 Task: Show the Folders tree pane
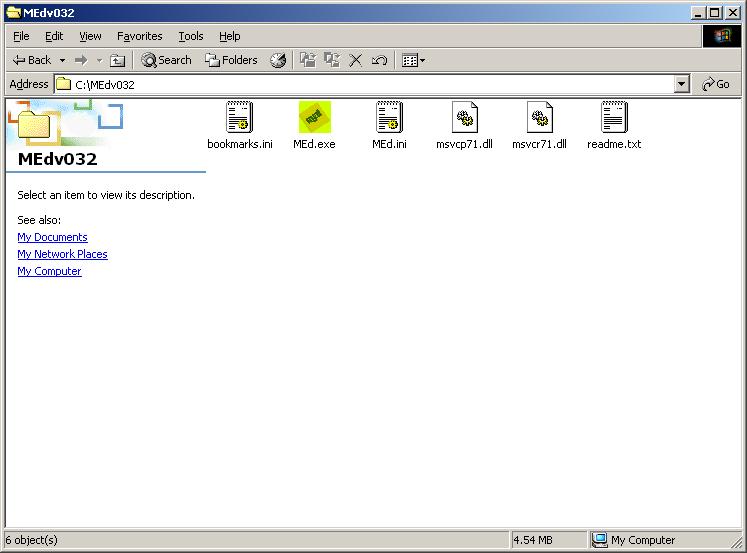231,60
